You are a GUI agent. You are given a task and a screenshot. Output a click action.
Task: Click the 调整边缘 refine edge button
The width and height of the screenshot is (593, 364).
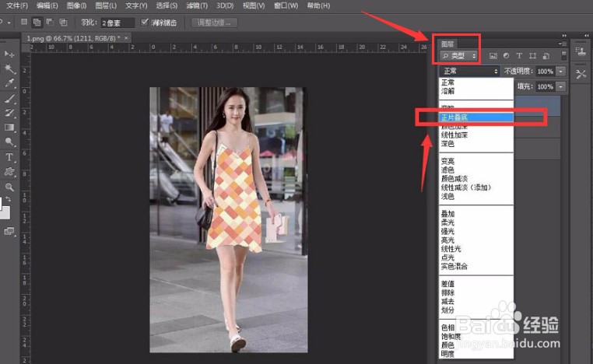(214, 23)
